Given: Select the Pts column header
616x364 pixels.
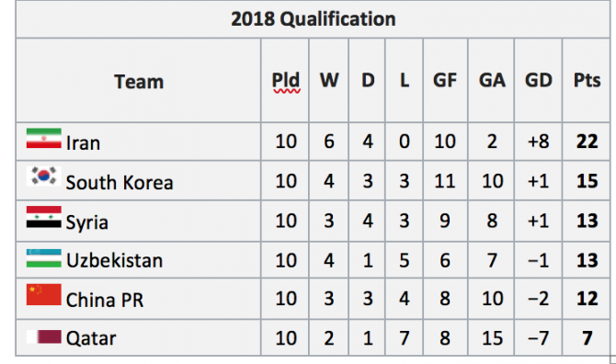Looking at the screenshot, I should click(x=587, y=81).
